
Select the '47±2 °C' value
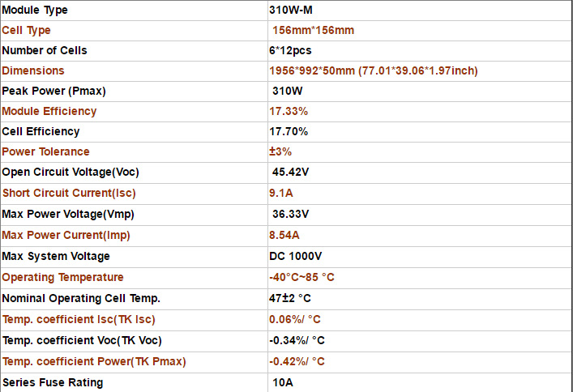pos(290,299)
